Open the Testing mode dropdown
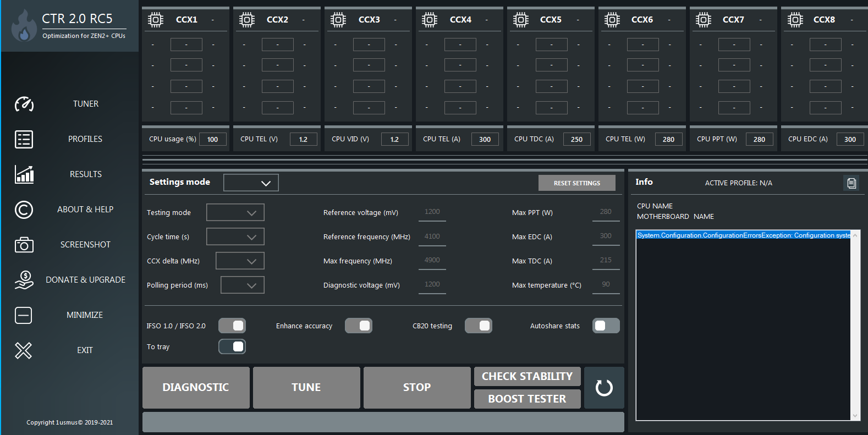Viewport: 868px width, 435px height. tap(235, 212)
